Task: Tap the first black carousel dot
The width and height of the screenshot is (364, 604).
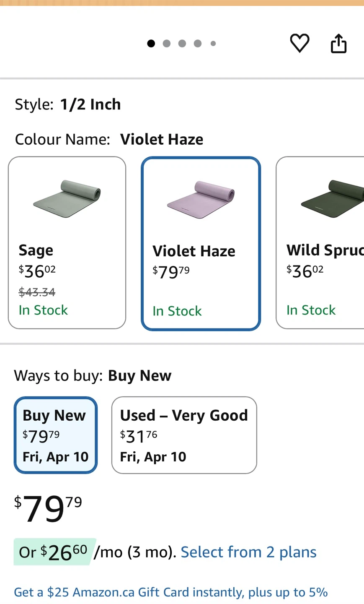Action: pos(151,44)
